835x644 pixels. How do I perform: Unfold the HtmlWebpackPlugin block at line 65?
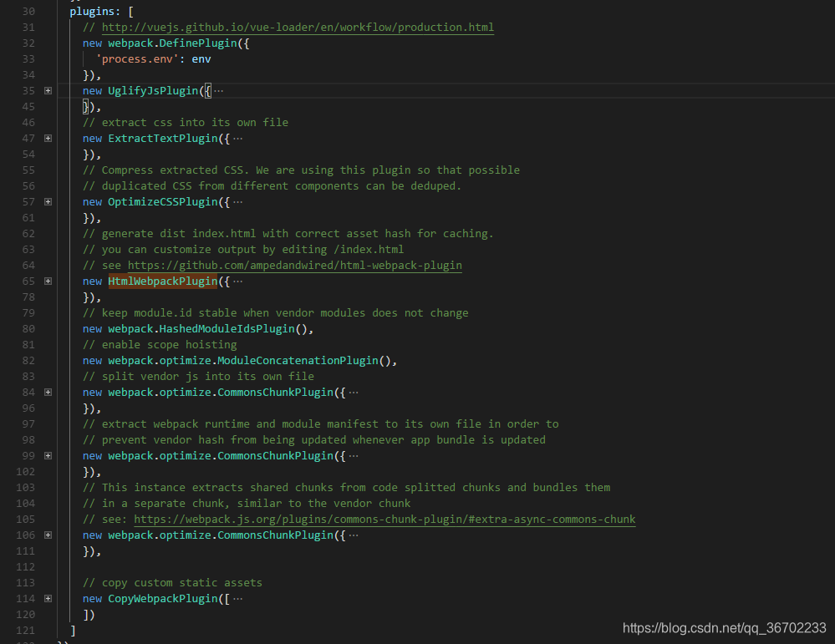[48, 281]
